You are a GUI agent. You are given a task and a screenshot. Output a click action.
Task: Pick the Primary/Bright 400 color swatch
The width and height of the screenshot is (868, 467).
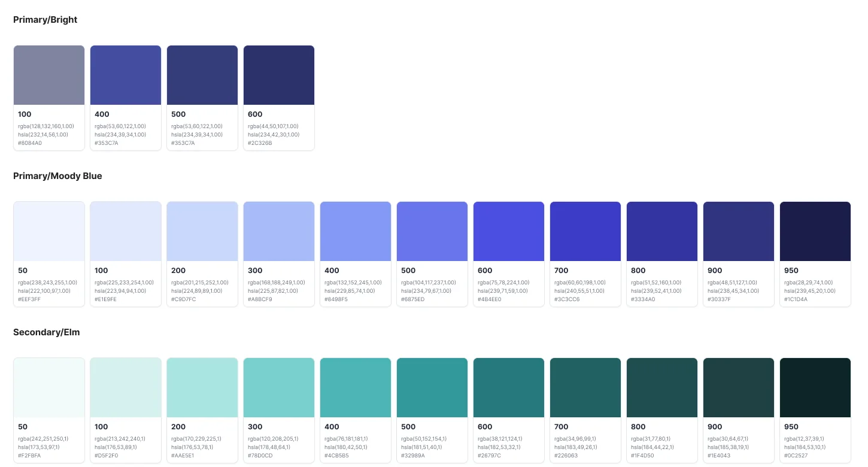pos(126,75)
